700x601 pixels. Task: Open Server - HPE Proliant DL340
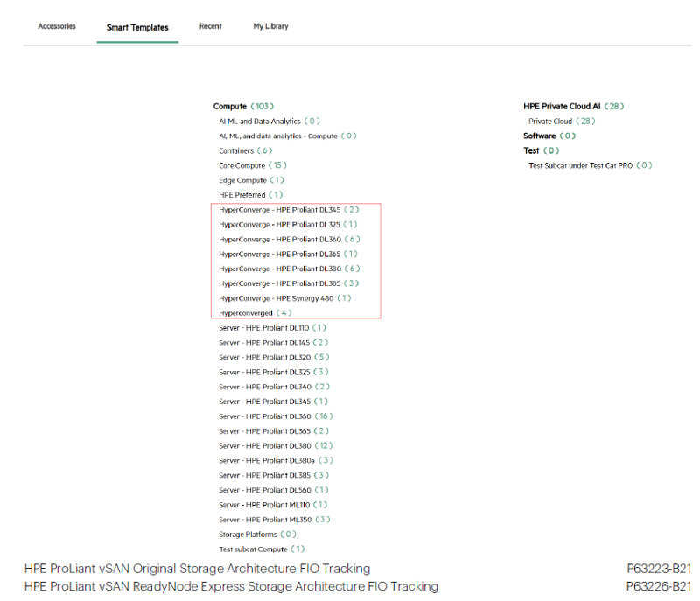click(x=274, y=386)
